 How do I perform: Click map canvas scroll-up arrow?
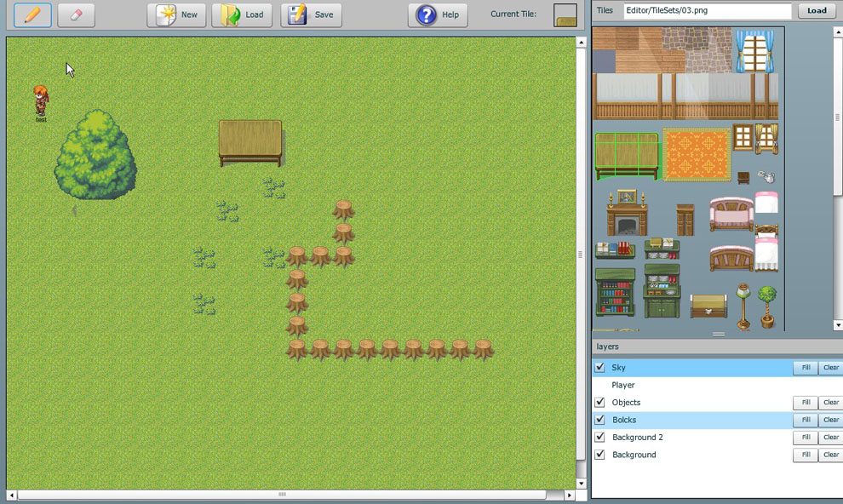click(x=582, y=42)
